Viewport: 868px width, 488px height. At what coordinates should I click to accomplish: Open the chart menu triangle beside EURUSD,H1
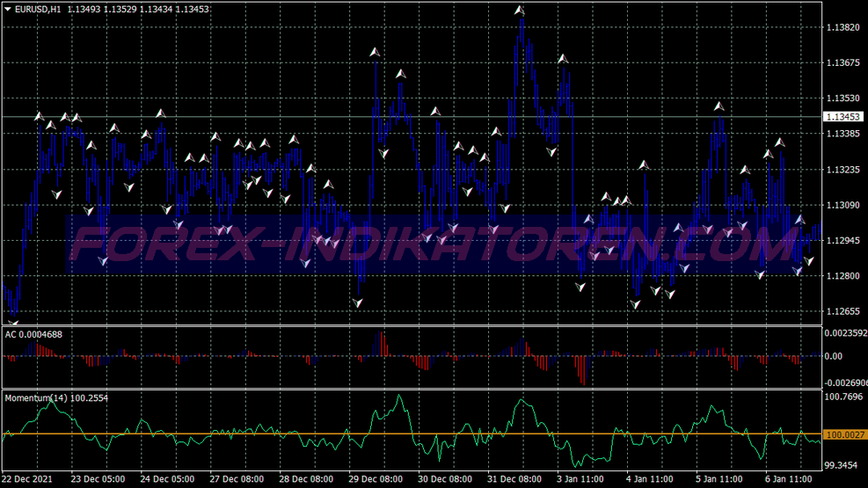(x=7, y=10)
